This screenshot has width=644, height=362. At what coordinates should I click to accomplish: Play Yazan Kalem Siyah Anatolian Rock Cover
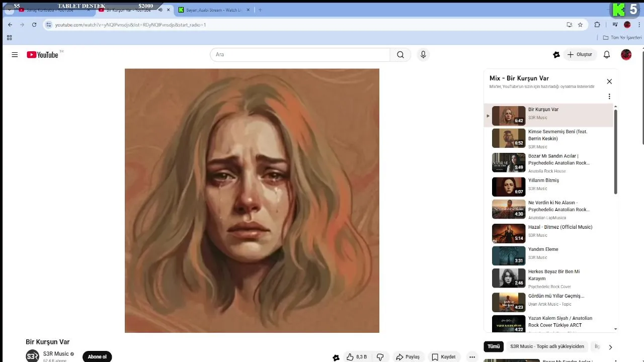pos(549,323)
